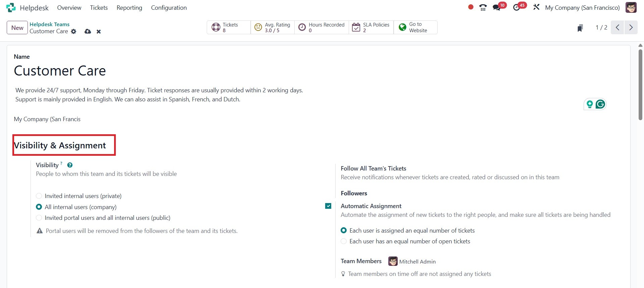This screenshot has height=288, width=644.
Task: Open the debug tools wrench icon
Action: [x=536, y=7]
